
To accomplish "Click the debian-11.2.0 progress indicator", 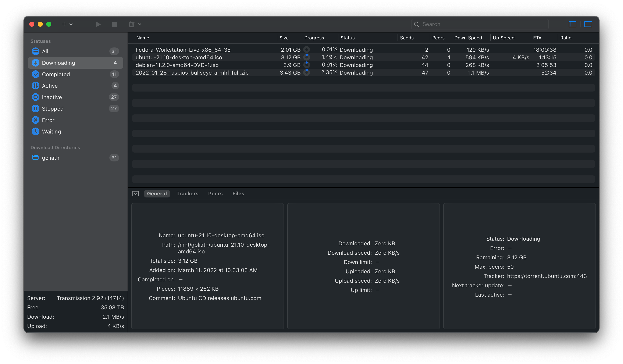I will (307, 65).
